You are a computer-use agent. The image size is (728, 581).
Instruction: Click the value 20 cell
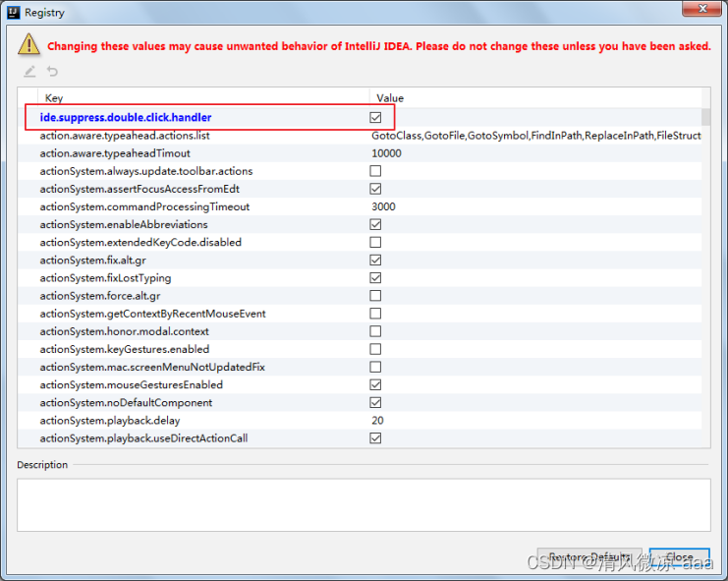tap(377, 421)
